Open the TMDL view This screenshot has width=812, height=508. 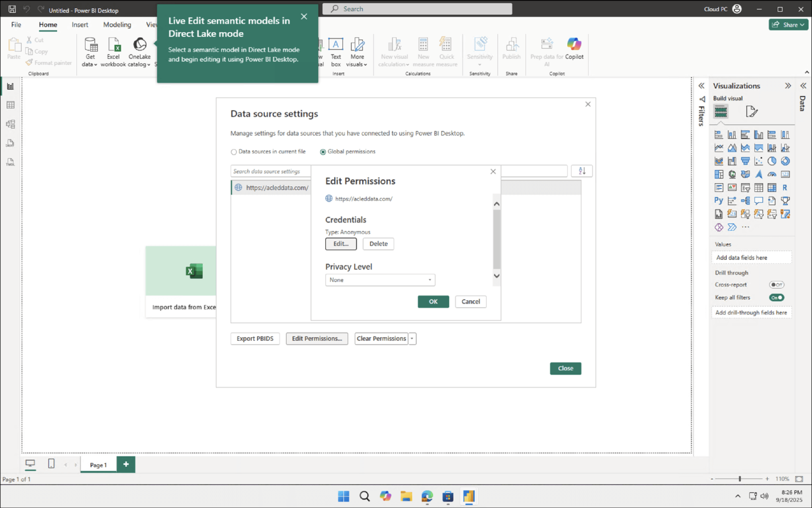pos(10,162)
